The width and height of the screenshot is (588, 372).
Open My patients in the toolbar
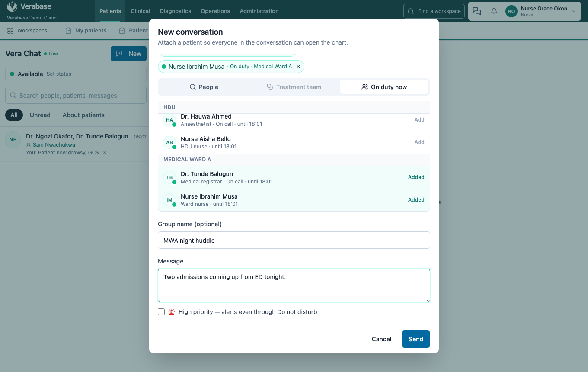(x=86, y=31)
